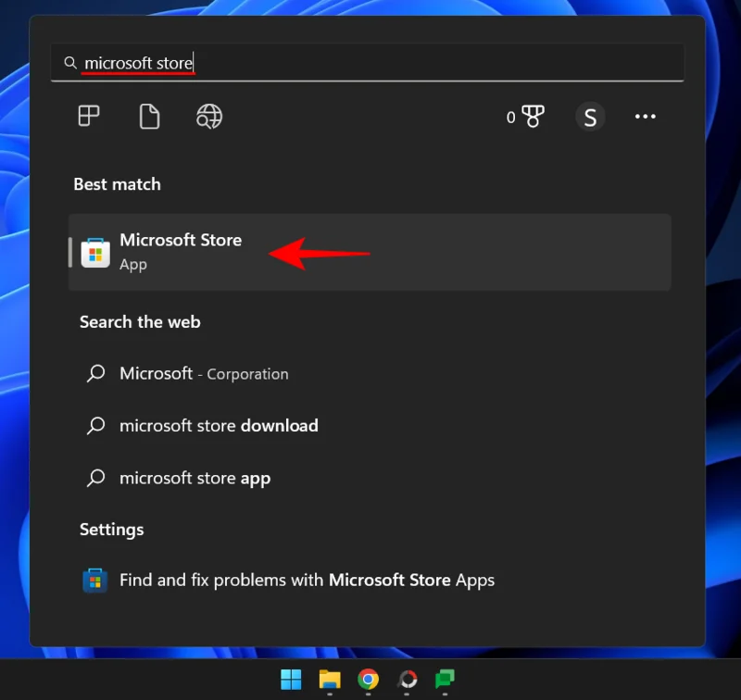Open the Windows Start button on the taskbar
Viewport: 741px width, 700px height.
coord(290,680)
